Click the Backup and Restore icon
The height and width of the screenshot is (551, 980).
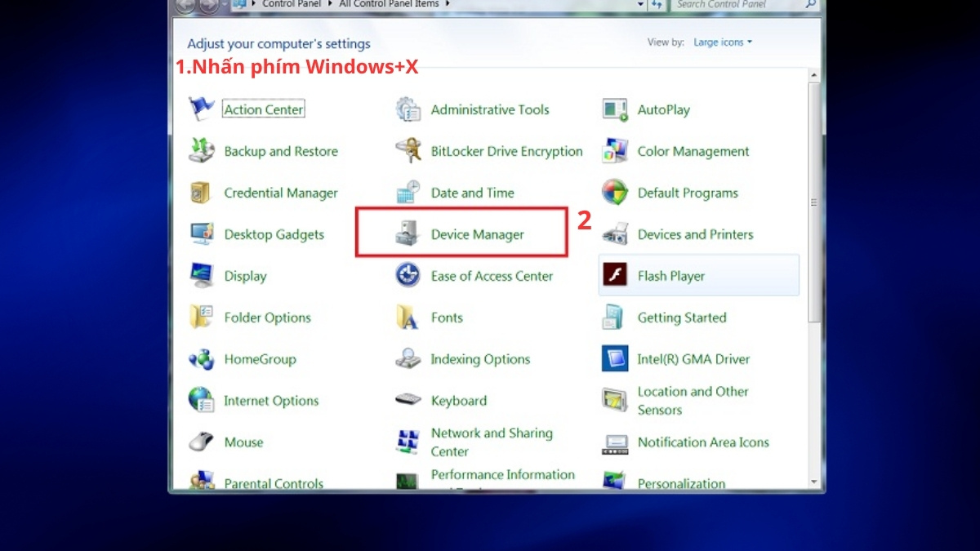click(x=202, y=151)
